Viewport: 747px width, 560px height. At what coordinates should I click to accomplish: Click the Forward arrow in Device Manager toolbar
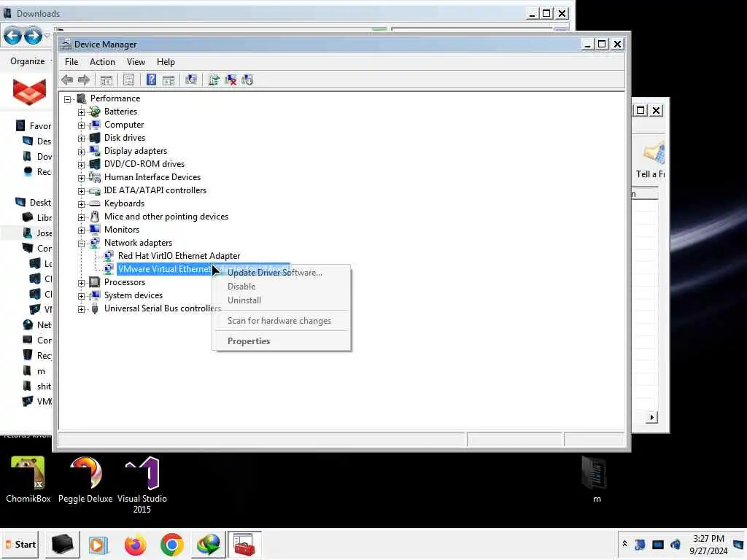tap(84, 80)
